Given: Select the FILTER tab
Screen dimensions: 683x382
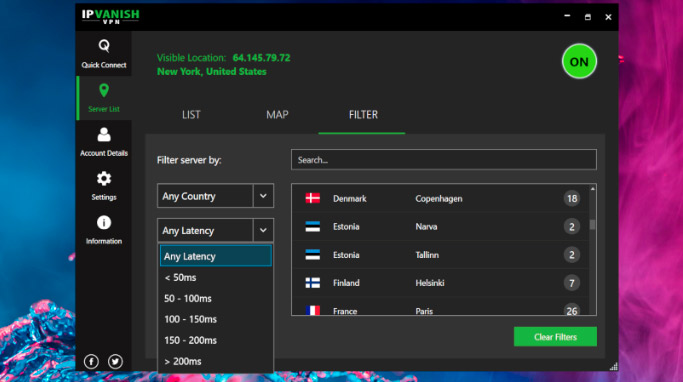Looking at the screenshot, I should 363,115.
